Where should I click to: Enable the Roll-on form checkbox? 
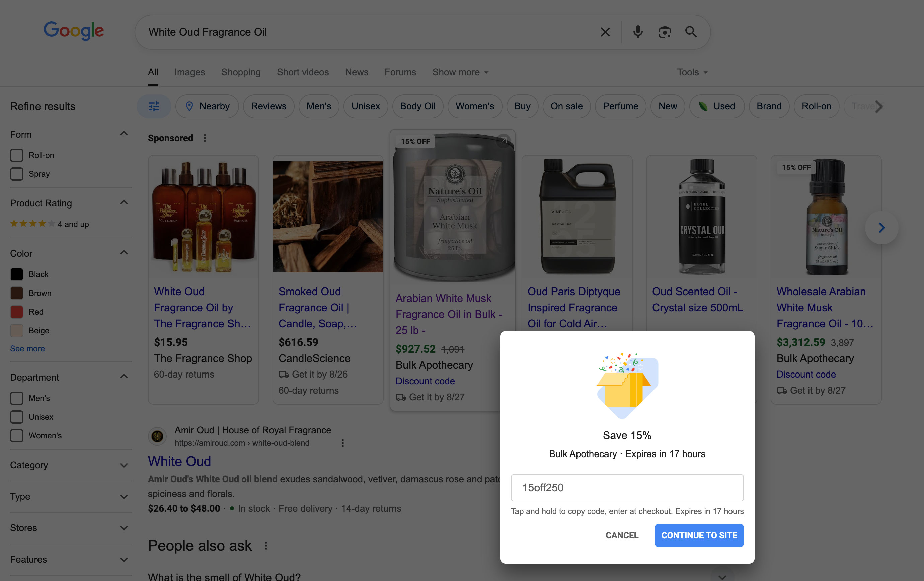16,155
